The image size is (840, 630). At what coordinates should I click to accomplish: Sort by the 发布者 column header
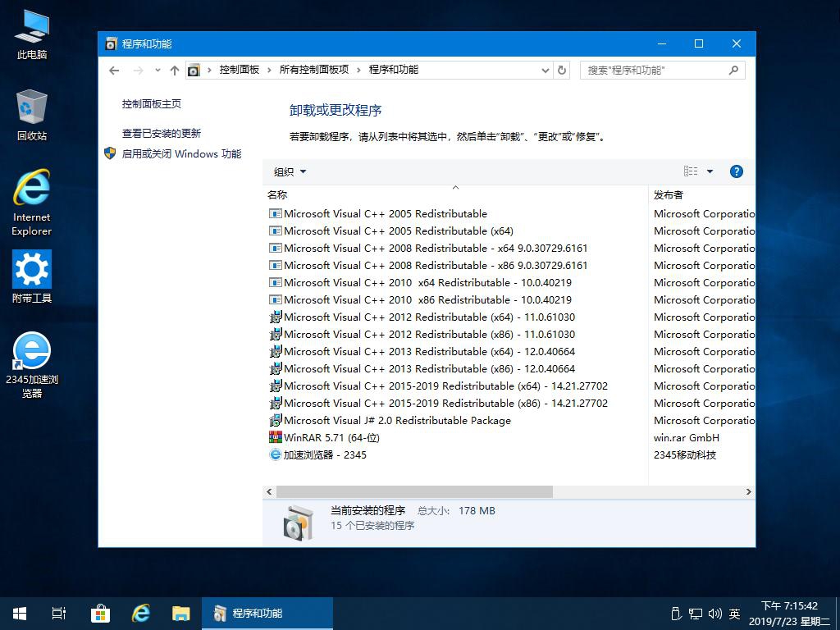[701, 195]
